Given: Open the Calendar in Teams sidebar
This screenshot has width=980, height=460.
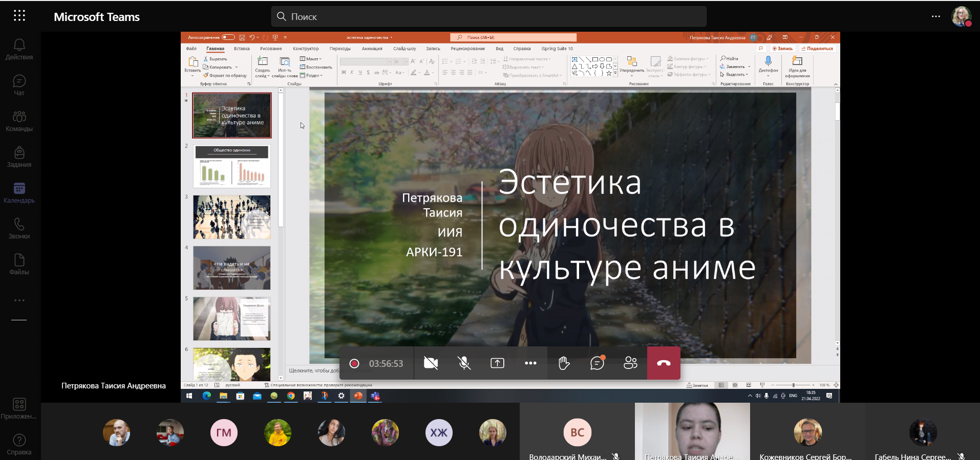Looking at the screenshot, I should (x=19, y=192).
